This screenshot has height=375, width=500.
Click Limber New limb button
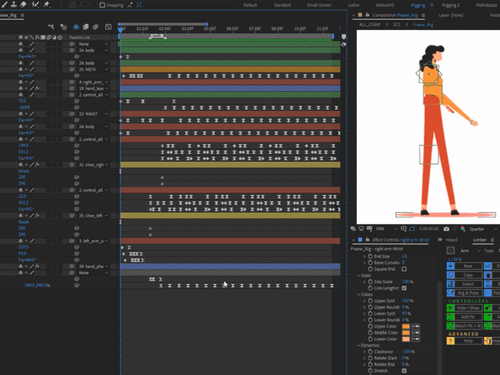(x=464, y=266)
